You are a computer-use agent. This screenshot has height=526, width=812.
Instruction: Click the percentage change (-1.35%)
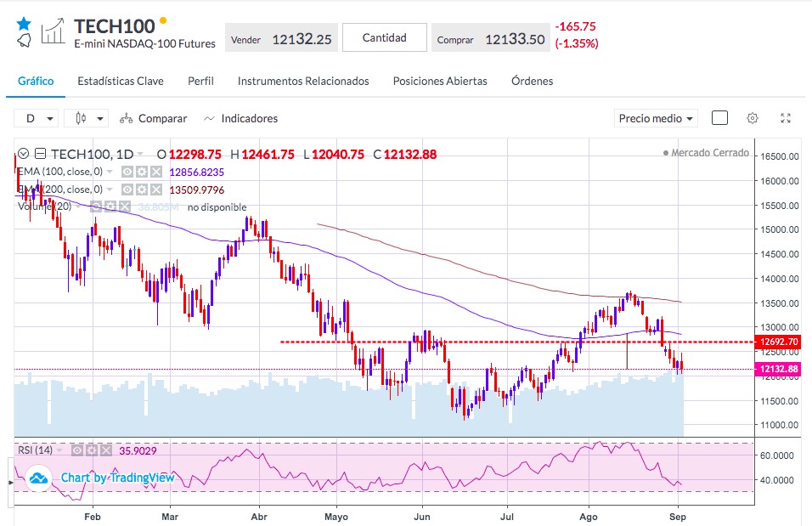tap(577, 43)
